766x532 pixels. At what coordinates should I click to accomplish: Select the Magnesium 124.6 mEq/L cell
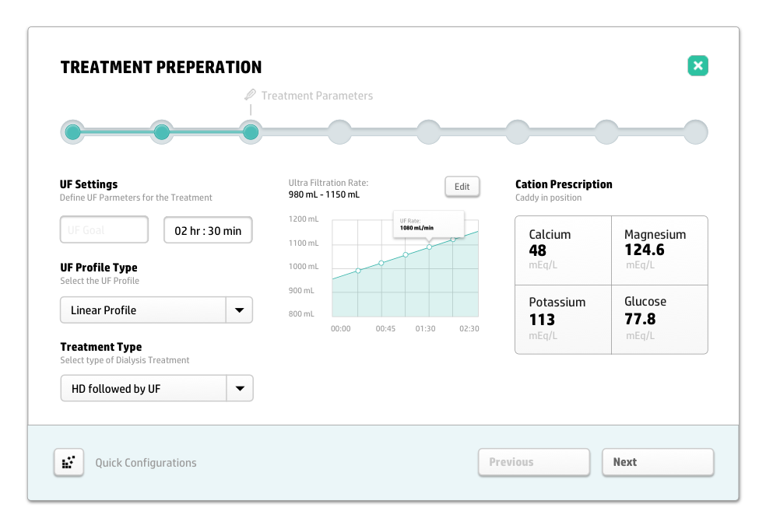coord(659,250)
